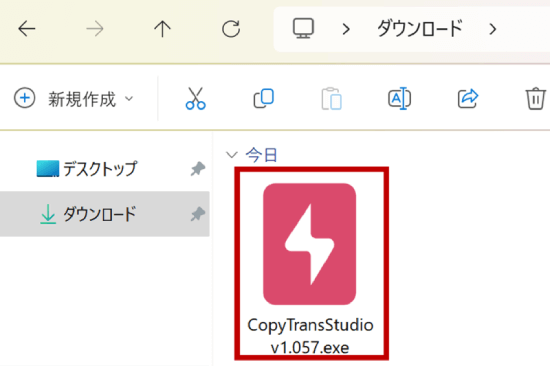This screenshot has height=366, width=550.
Task: Open the 新規作成 menu
Action: pos(74,99)
